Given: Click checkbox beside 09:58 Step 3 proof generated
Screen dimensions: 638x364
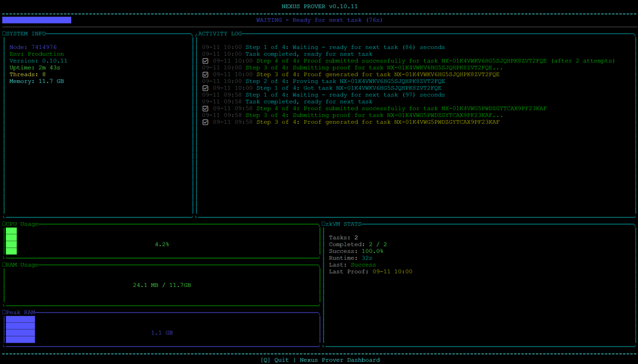Looking at the screenshot, I should click(205, 122).
